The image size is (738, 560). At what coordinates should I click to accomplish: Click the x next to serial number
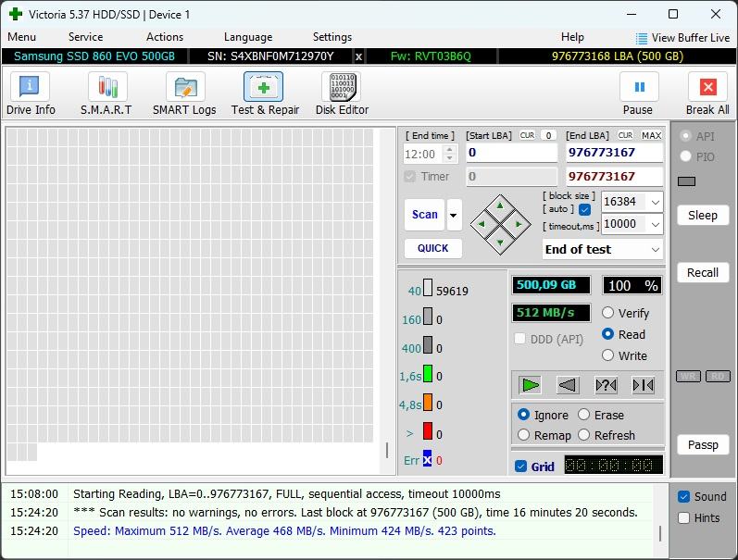click(358, 56)
